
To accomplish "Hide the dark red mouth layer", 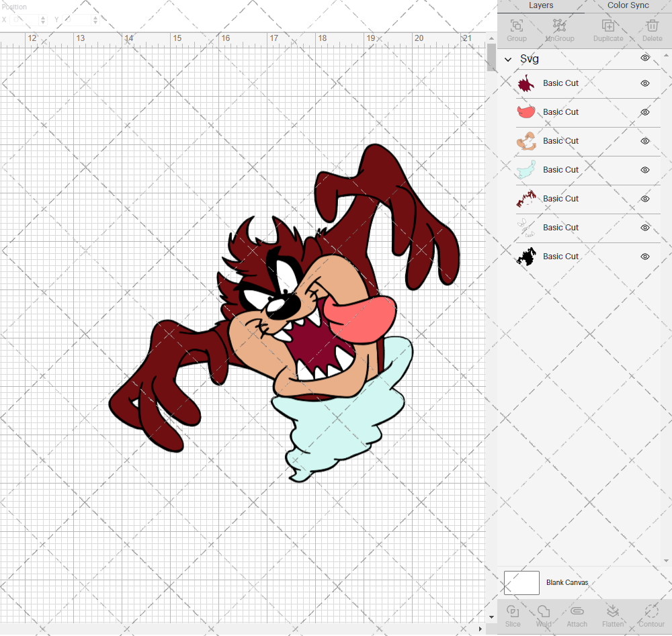I will pyautogui.click(x=645, y=83).
